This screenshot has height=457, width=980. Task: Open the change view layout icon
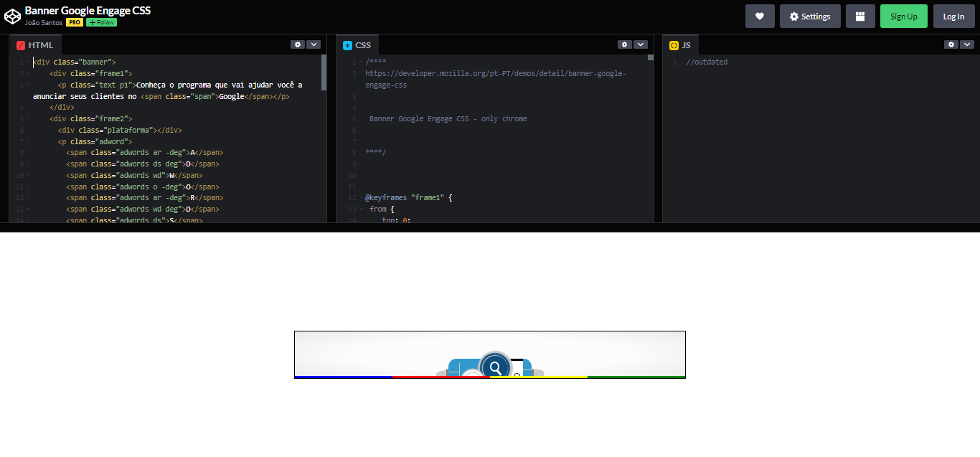pyautogui.click(x=860, y=16)
